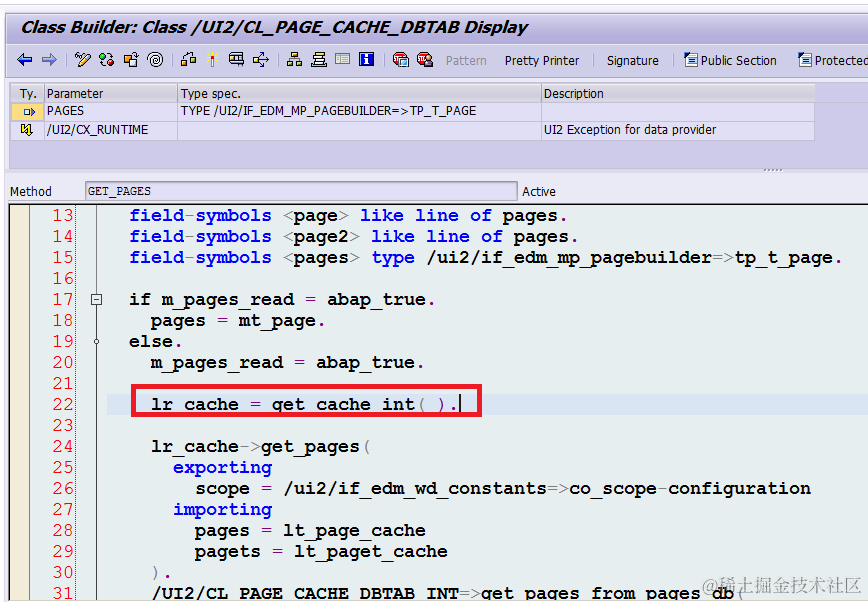Click 'lr_cache->get_pages(' on line 24
Viewport: 868px width, 602px height.
coord(261,446)
